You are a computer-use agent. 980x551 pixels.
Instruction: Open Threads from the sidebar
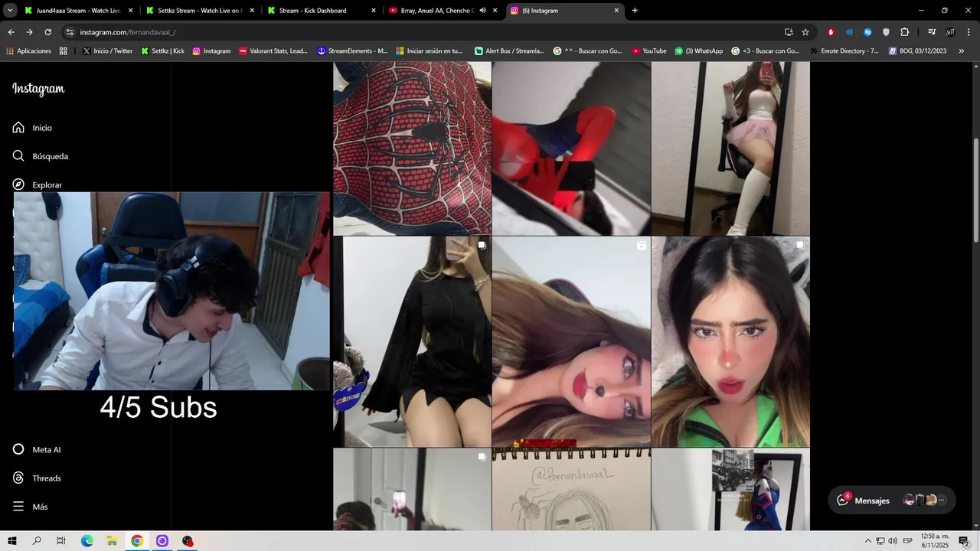[37, 478]
